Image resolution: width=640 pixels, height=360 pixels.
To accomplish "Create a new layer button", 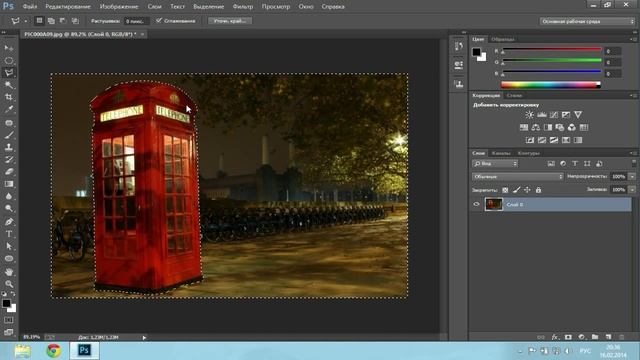I will coord(609,337).
